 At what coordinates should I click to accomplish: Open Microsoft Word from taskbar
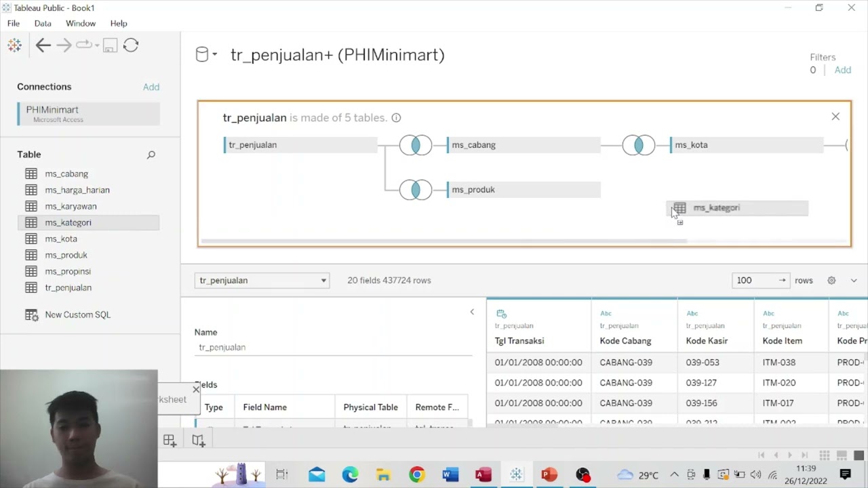pyautogui.click(x=450, y=475)
